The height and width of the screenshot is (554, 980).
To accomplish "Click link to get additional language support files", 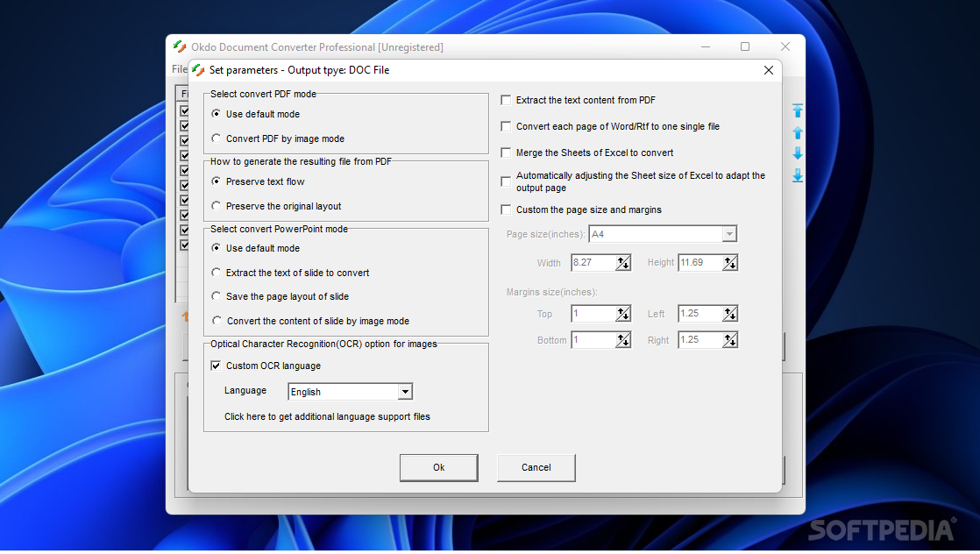I will (x=327, y=416).
